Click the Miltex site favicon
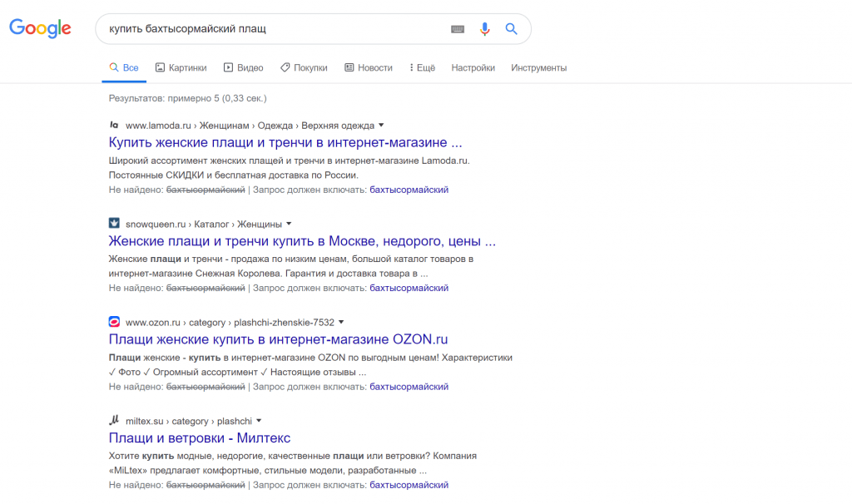Image resolution: width=852 pixels, height=504 pixels. [114, 420]
